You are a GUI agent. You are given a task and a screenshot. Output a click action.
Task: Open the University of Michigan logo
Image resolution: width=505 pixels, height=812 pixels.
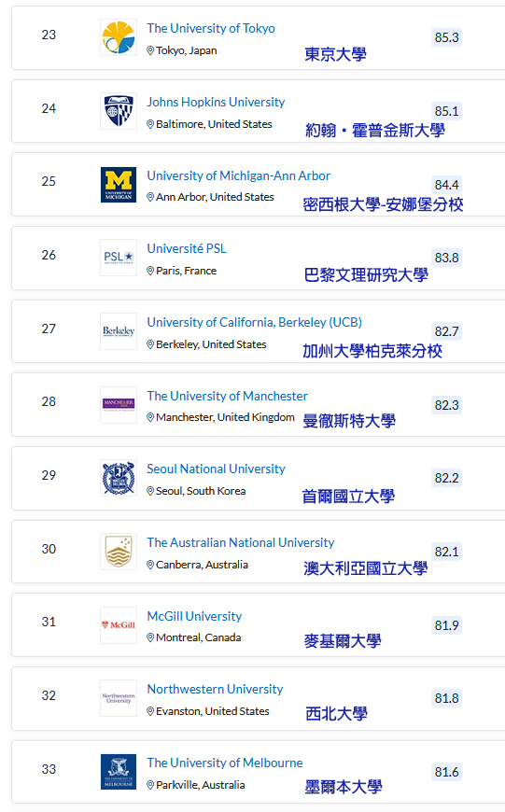[119, 185]
